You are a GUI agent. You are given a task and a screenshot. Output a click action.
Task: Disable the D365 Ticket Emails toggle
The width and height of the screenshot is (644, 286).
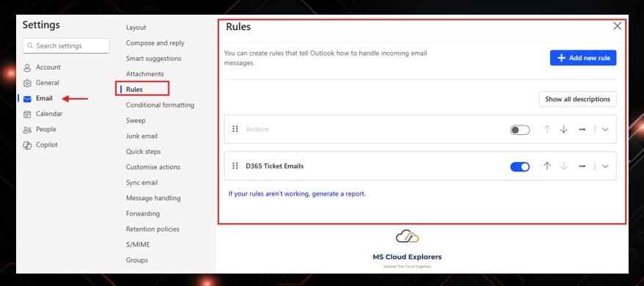click(519, 166)
